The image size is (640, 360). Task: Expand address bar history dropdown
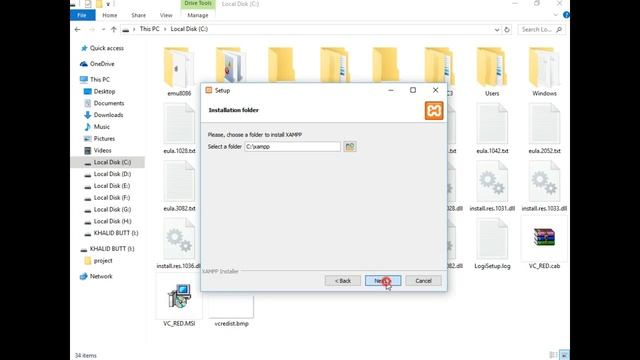click(496, 29)
